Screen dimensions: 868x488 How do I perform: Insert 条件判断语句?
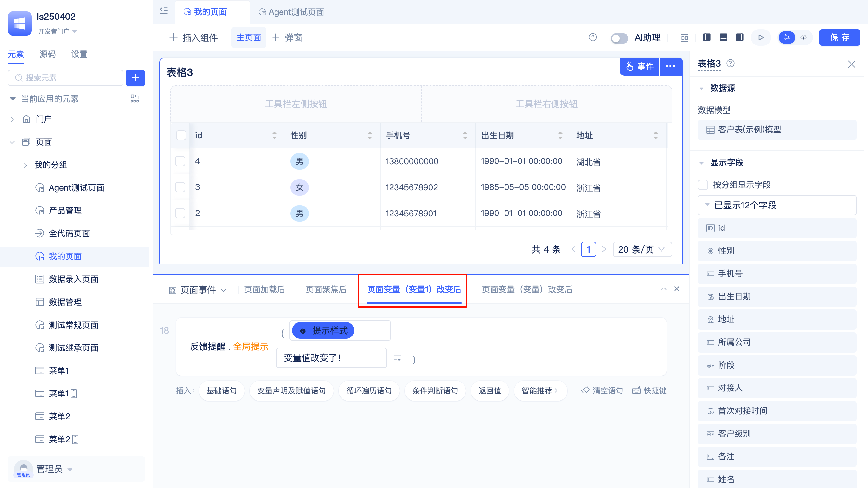click(x=435, y=390)
